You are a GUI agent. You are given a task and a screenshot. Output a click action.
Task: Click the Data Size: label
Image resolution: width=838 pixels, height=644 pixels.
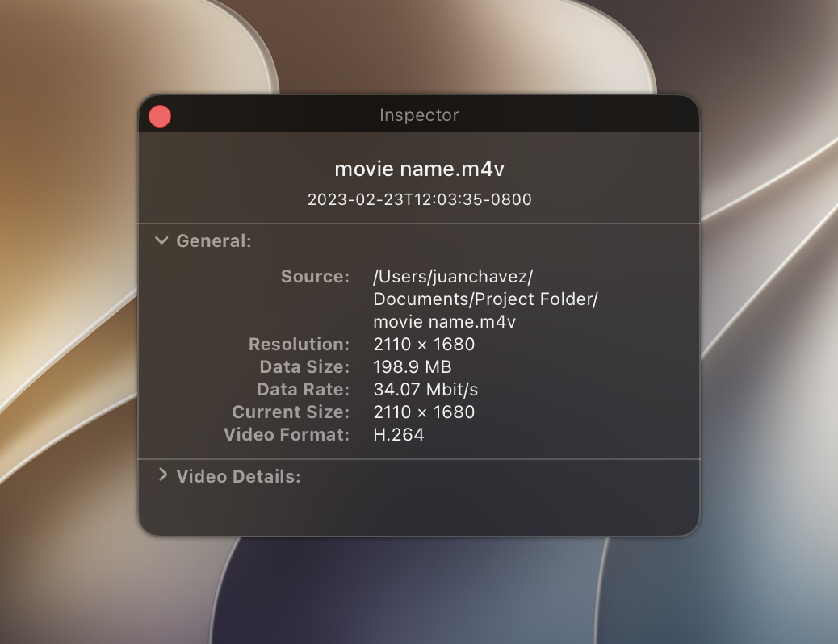tap(304, 367)
